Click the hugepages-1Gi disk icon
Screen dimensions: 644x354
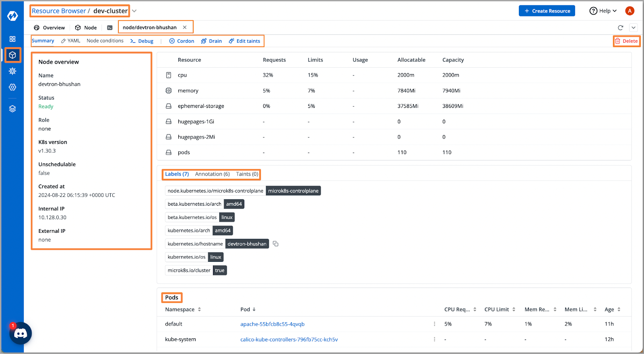pos(169,121)
